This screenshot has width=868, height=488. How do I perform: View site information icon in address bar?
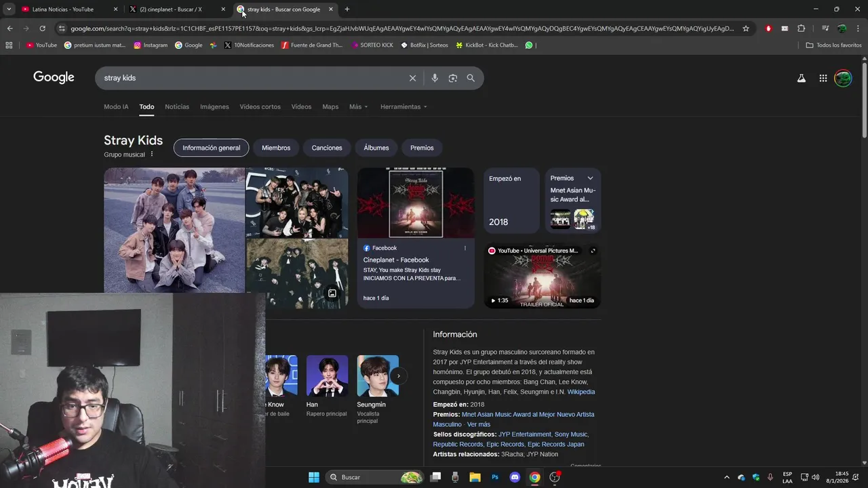pyautogui.click(x=62, y=28)
